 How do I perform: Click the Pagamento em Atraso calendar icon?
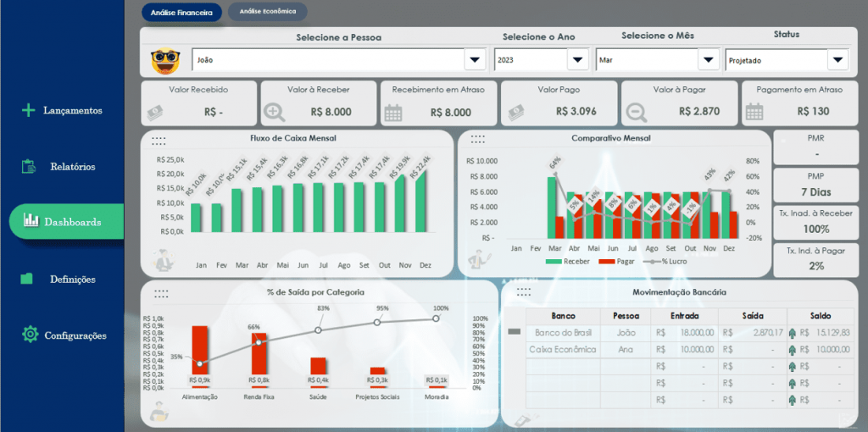click(754, 113)
